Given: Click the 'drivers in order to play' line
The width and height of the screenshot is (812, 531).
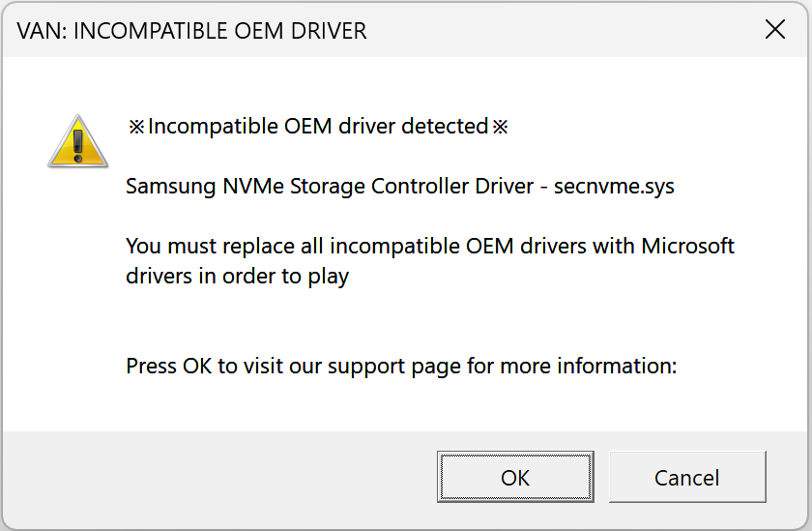Looking at the screenshot, I should point(237,276).
